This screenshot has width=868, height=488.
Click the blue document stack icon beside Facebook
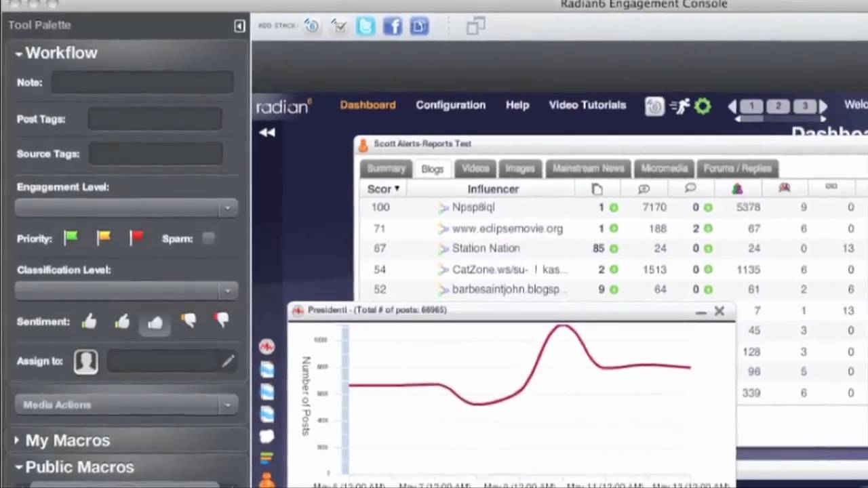pos(420,26)
